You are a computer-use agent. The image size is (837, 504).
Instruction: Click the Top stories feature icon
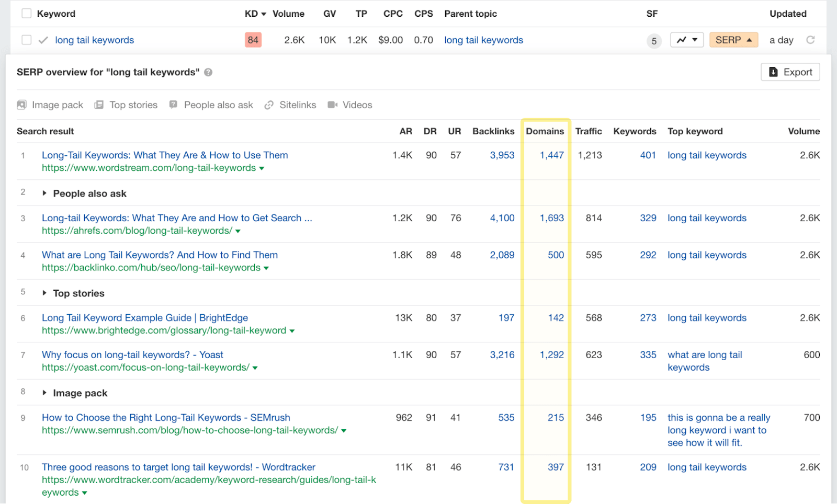(x=99, y=105)
